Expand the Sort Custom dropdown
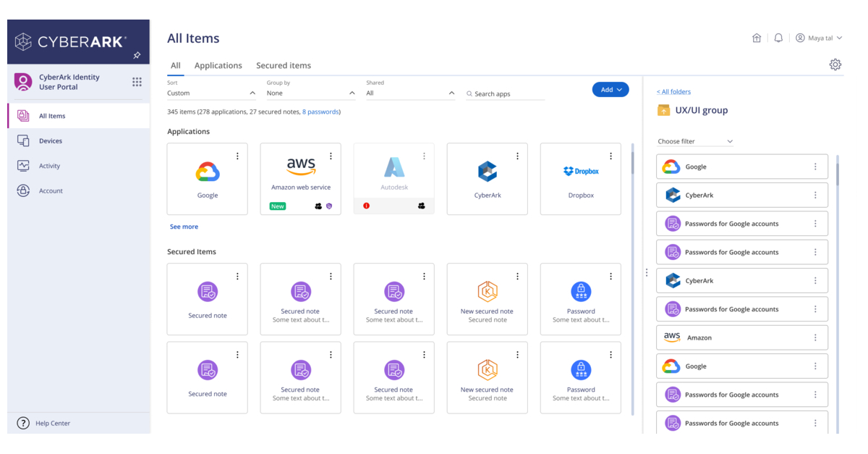The width and height of the screenshot is (868, 454). coord(211,93)
